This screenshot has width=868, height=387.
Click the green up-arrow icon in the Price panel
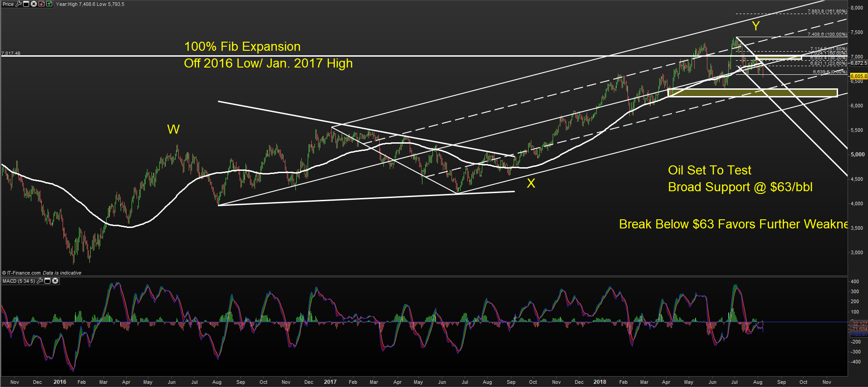coord(49,4)
